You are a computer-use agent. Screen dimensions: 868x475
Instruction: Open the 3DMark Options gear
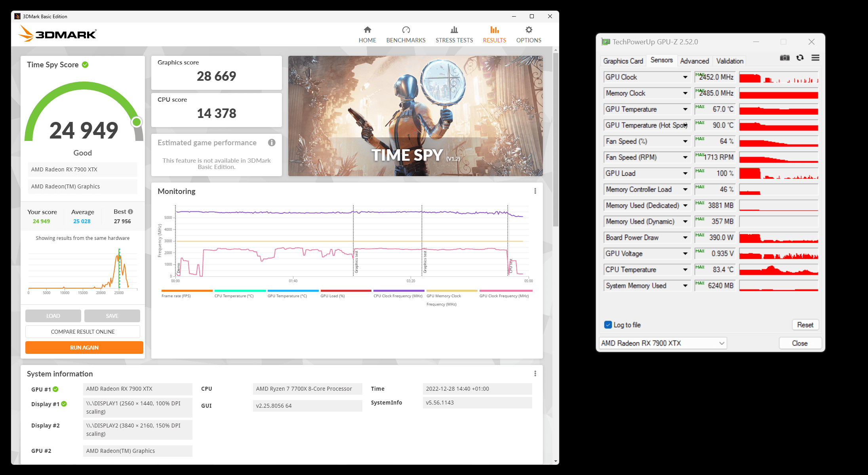click(529, 30)
